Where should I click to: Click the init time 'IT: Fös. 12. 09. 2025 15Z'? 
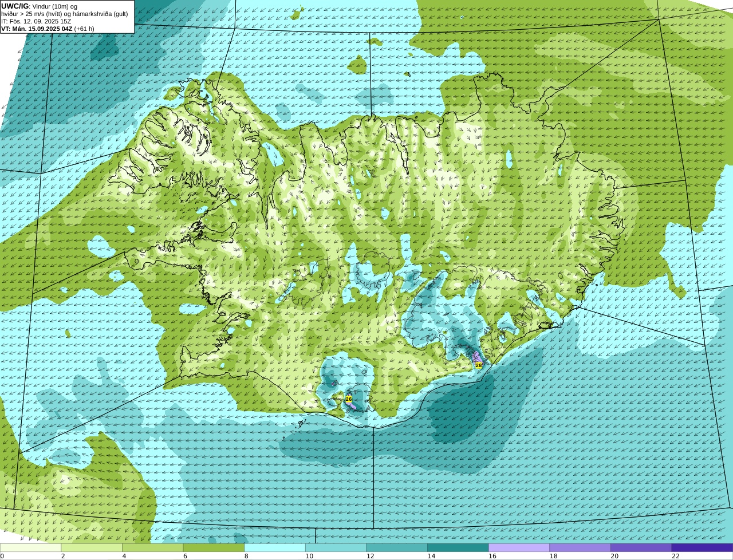click(x=36, y=21)
